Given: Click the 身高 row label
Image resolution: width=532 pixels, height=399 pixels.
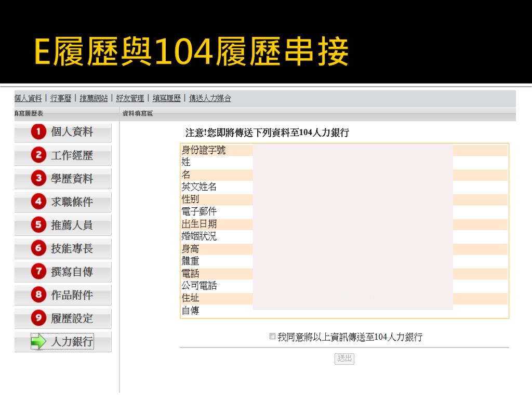Looking at the screenshot, I should [x=190, y=249].
